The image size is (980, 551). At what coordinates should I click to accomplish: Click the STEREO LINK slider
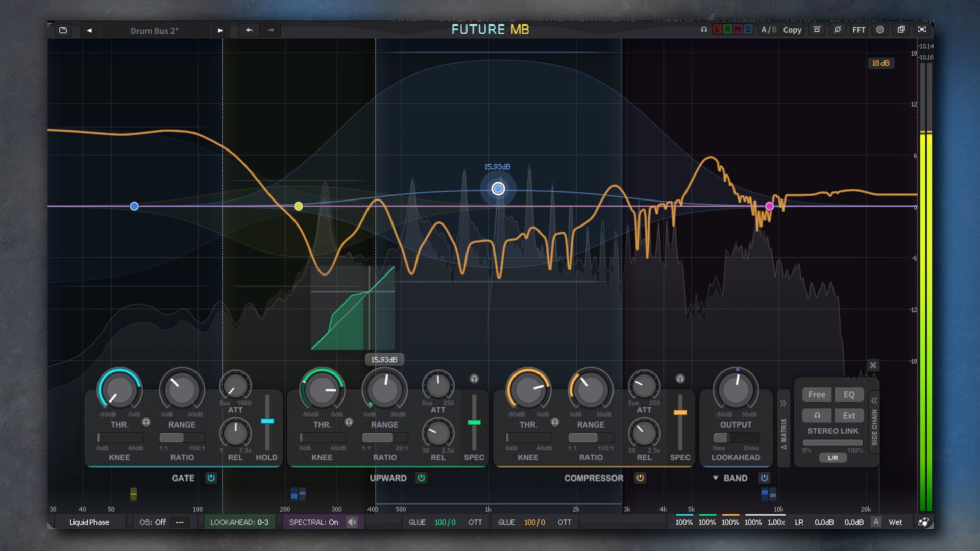tap(832, 443)
